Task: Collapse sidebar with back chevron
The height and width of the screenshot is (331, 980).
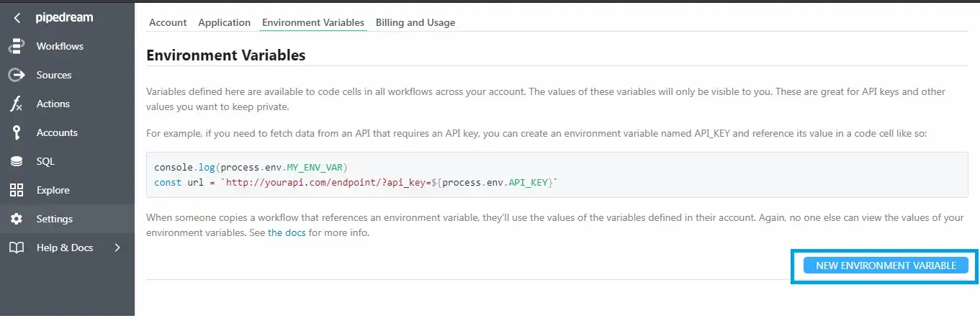Action: [x=17, y=18]
